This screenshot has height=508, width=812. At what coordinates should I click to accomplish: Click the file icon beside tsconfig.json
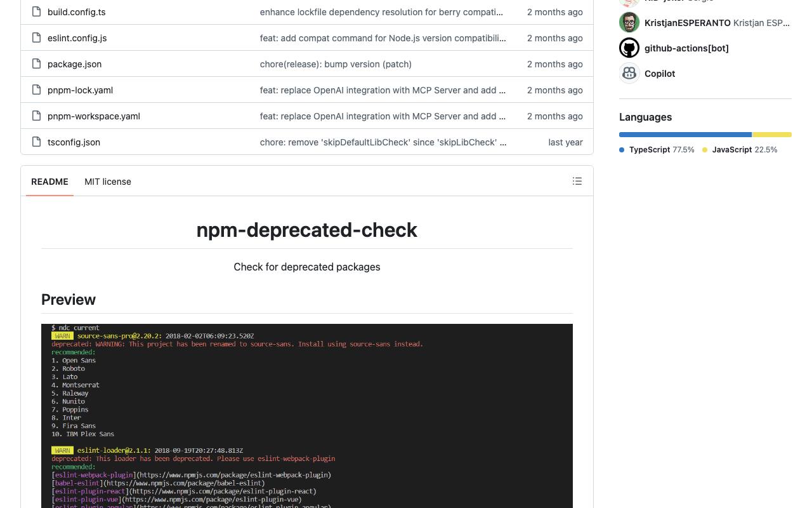(36, 142)
